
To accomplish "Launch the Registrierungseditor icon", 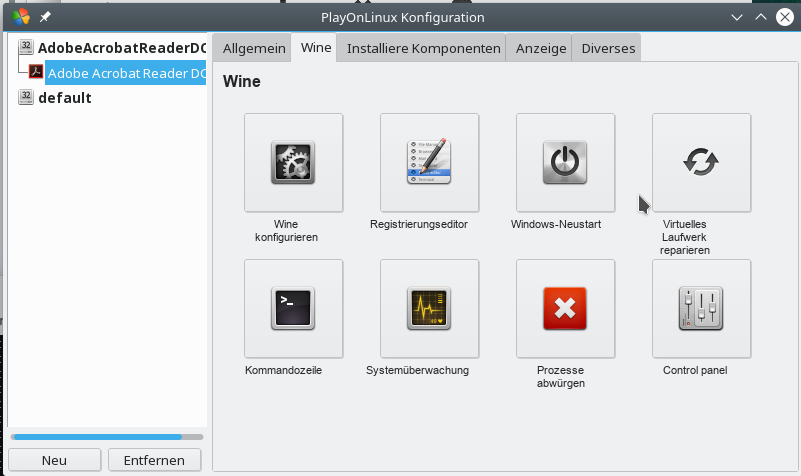I will [x=429, y=162].
